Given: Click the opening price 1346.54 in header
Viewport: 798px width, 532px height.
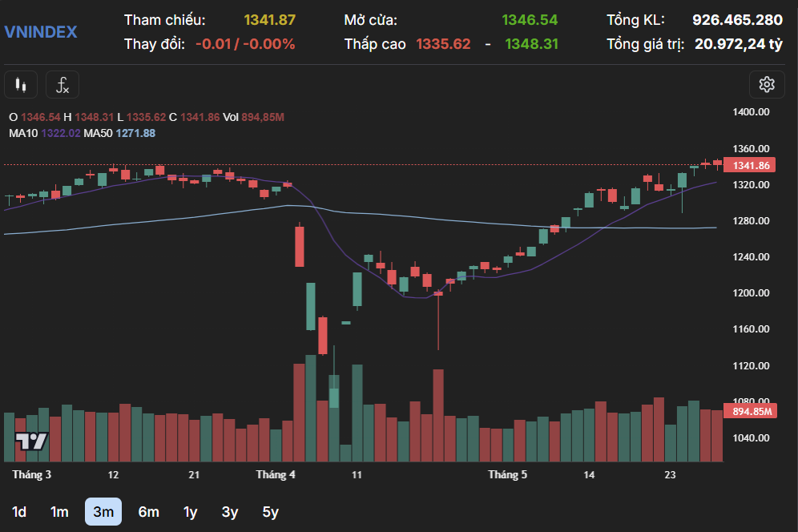Looking at the screenshot, I should (x=530, y=20).
